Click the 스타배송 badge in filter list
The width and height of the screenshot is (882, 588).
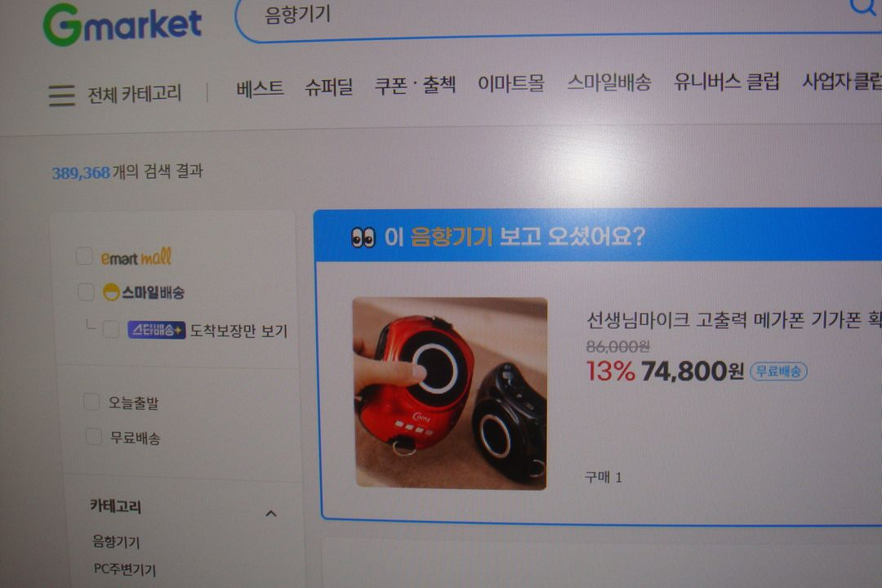[156, 330]
